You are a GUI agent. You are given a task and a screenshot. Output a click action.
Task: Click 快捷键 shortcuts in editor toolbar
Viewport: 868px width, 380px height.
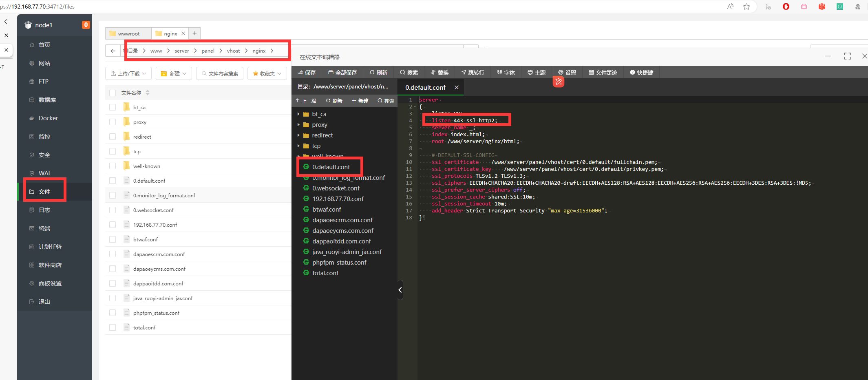click(x=642, y=73)
